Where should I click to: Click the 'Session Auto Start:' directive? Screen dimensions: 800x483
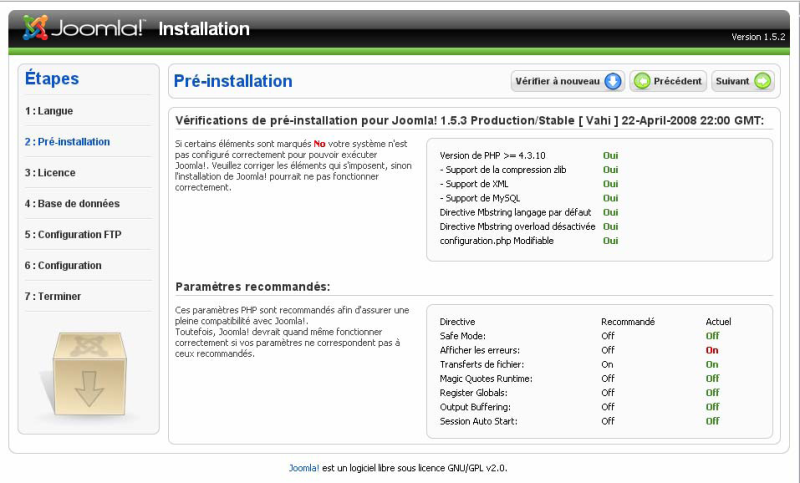(479, 421)
